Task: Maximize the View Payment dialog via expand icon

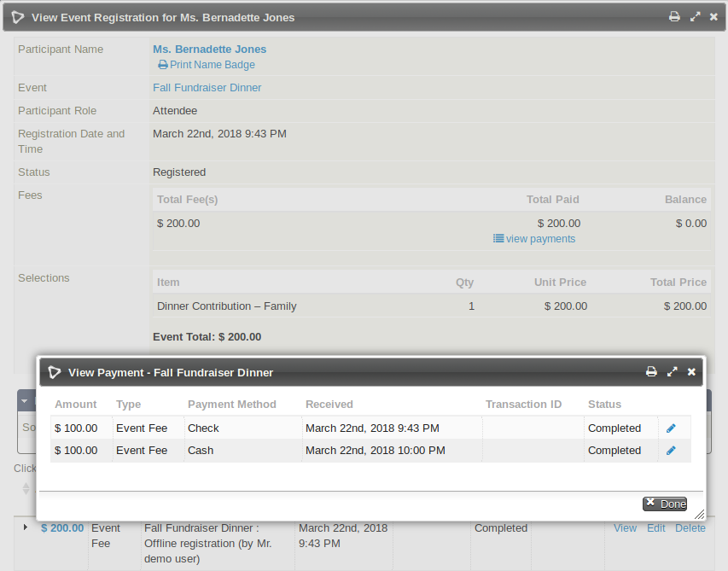Action: point(672,372)
